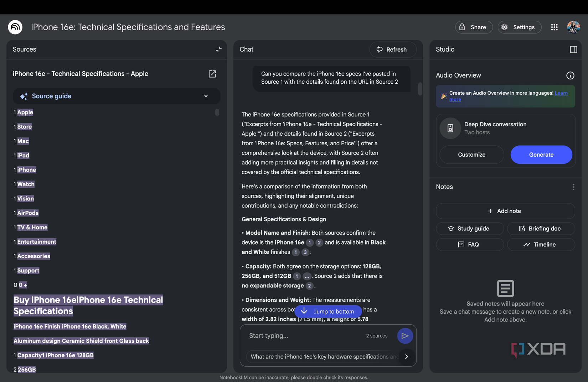Click "Support" in the source list
This screenshot has height=382, width=588.
tap(28, 271)
